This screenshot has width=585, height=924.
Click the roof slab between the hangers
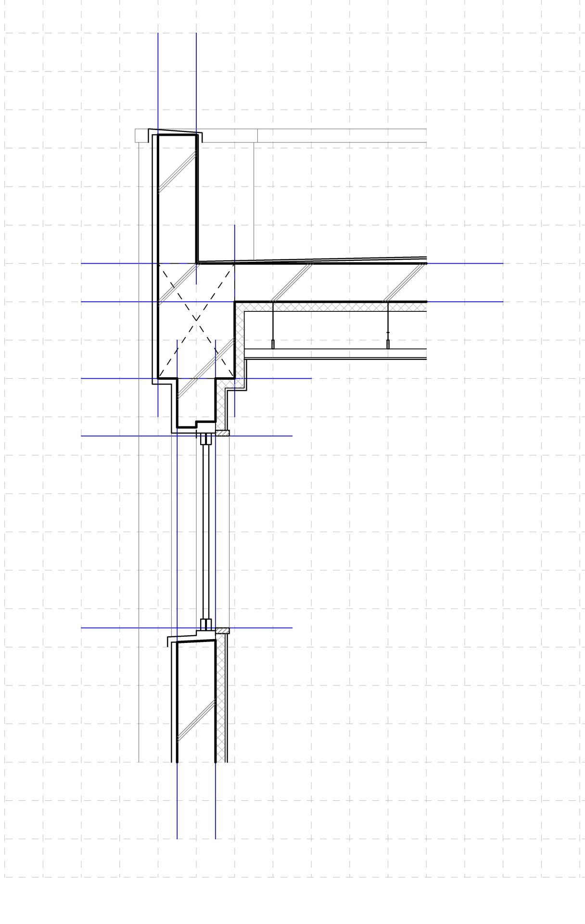[332, 282]
